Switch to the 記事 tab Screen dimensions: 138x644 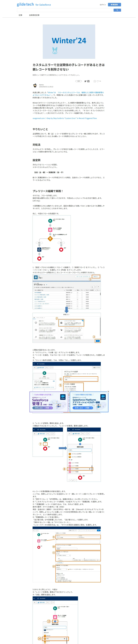(x=21, y=15)
